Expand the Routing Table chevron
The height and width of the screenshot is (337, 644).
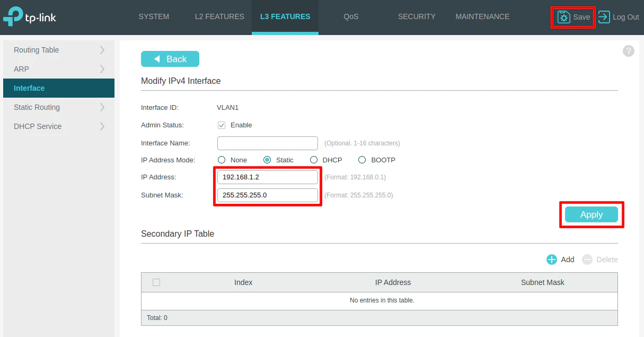pos(102,50)
